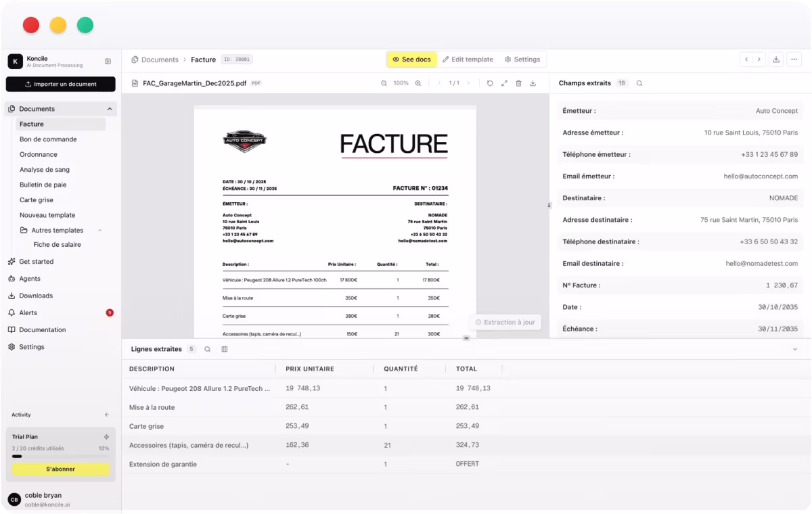Screen dimensions: 812x514
Task: Click the CB user avatar
Action: (x=14, y=499)
